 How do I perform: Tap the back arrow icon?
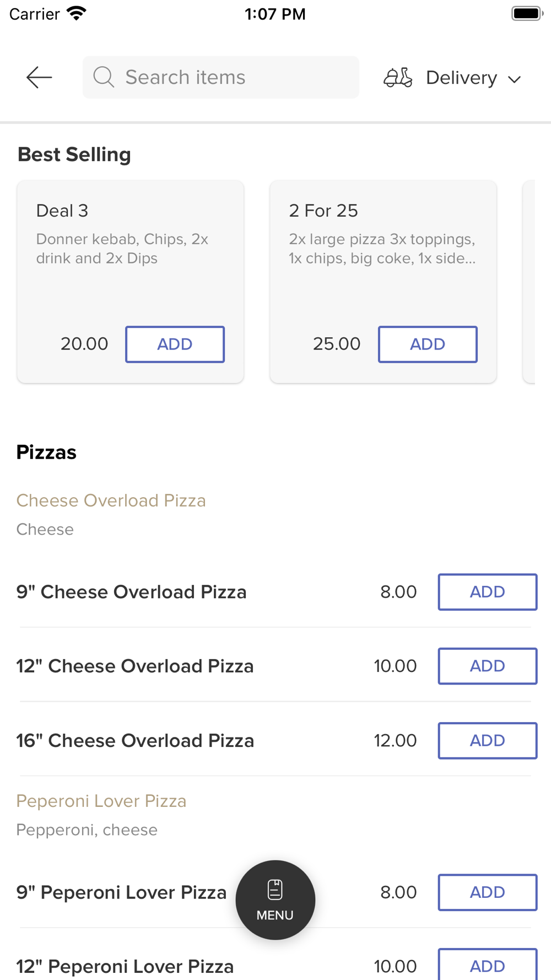39,77
